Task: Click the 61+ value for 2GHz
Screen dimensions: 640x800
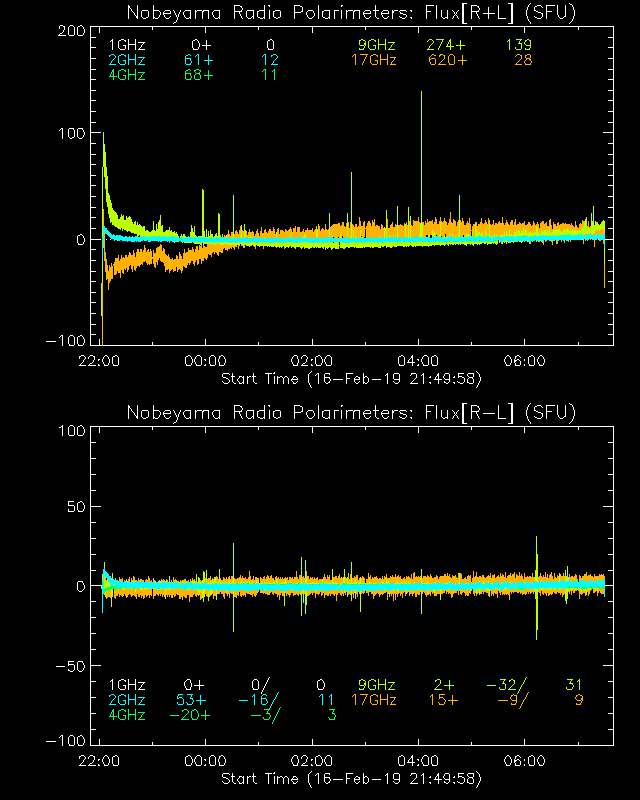Action: point(199,60)
